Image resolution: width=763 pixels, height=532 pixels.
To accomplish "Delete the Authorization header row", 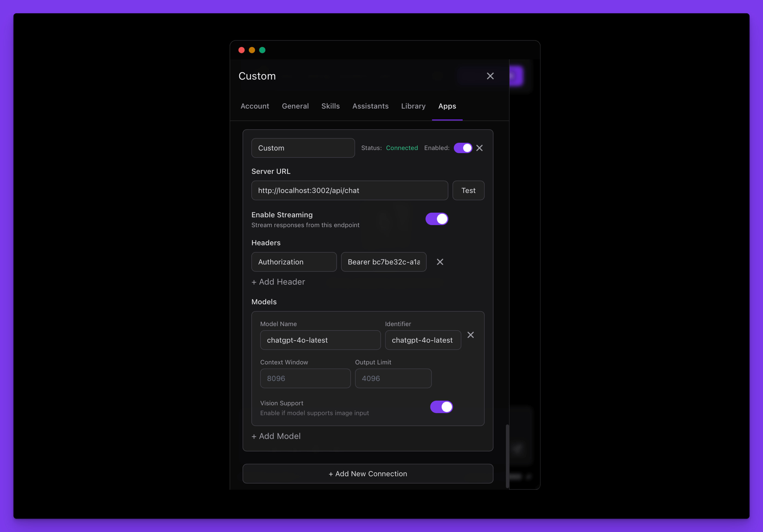I will pos(440,262).
